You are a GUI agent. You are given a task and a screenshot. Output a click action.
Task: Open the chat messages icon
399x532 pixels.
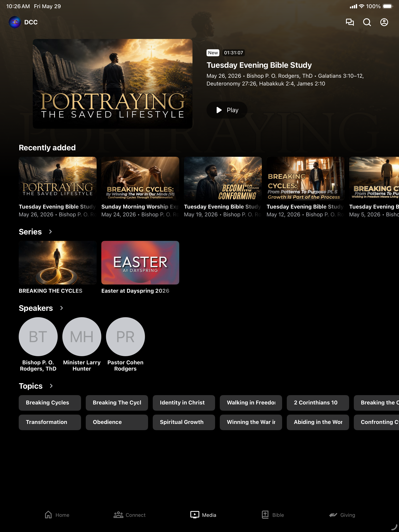coord(350,22)
